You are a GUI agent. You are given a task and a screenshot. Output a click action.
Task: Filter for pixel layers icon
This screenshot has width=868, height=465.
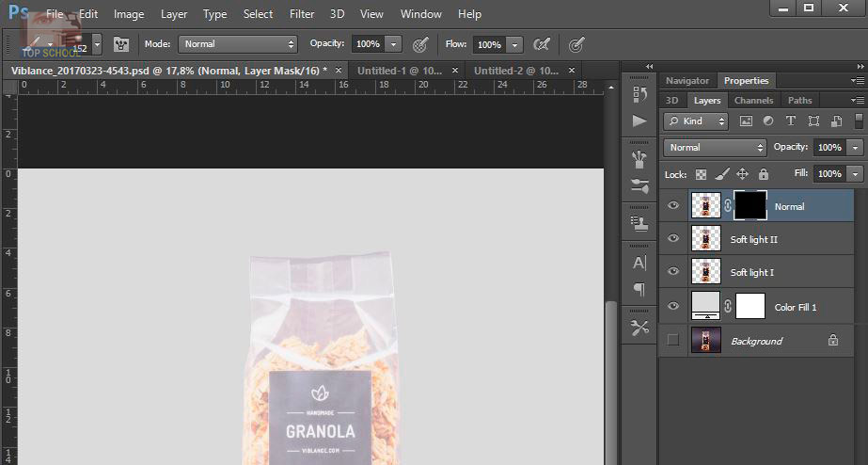[x=746, y=120]
